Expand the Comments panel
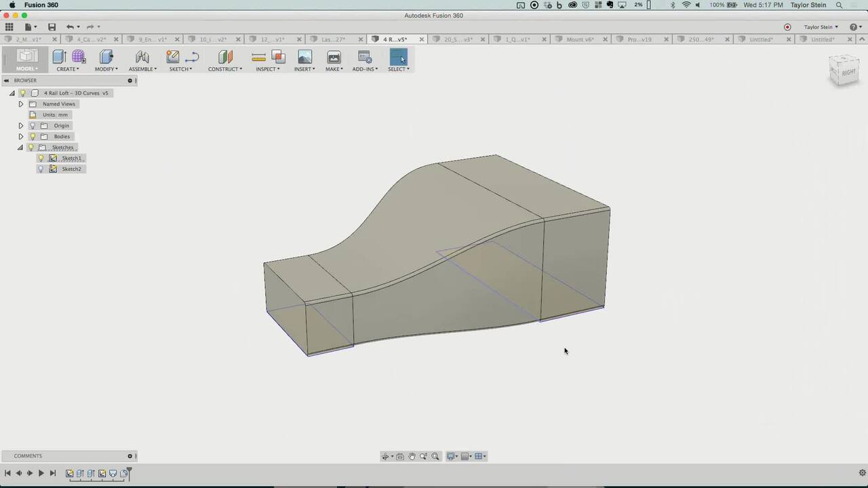The image size is (868, 488). pos(130,456)
